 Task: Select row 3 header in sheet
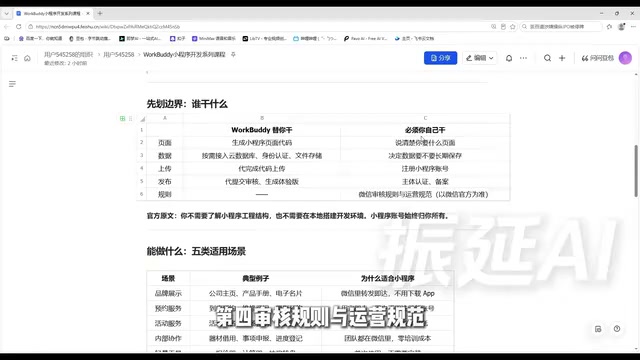tap(142, 156)
